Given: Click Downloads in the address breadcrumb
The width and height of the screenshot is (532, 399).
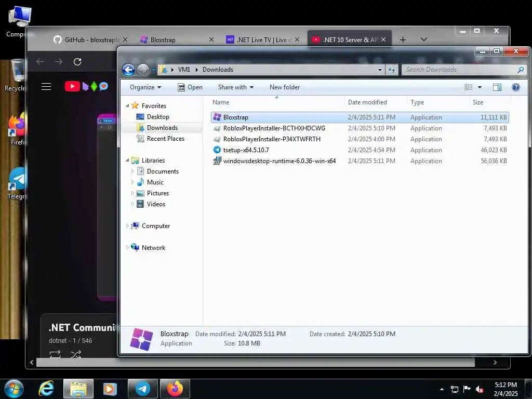Looking at the screenshot, I should point(218,70).
